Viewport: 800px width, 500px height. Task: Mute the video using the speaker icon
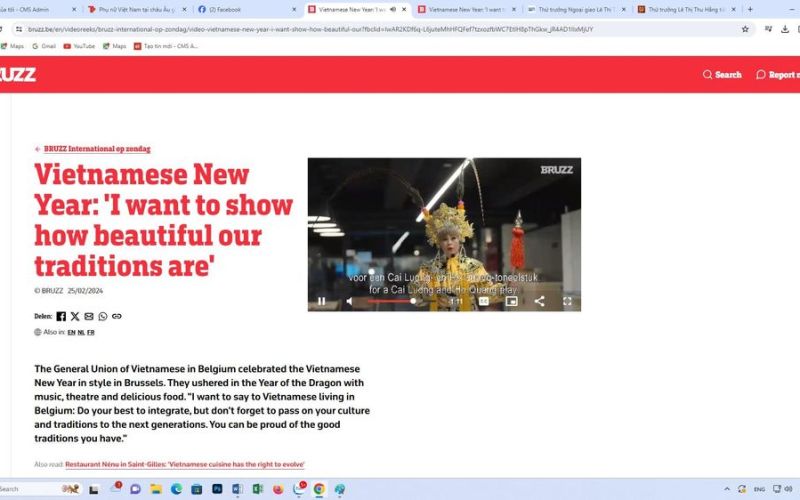349,301
